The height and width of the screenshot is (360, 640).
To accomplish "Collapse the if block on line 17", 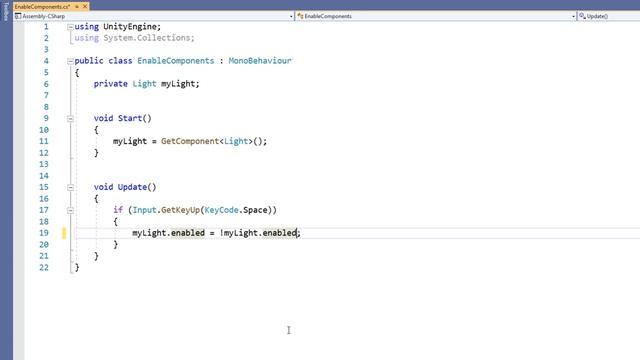I will [70, 211].
